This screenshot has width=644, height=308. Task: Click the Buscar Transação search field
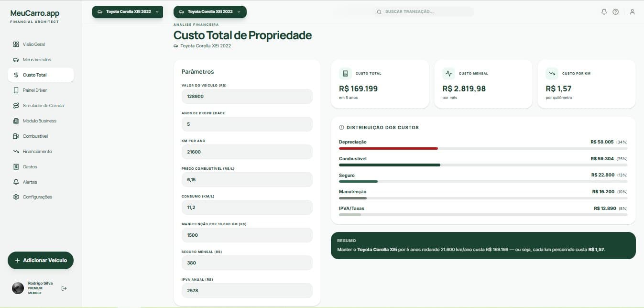click(425, 11)
